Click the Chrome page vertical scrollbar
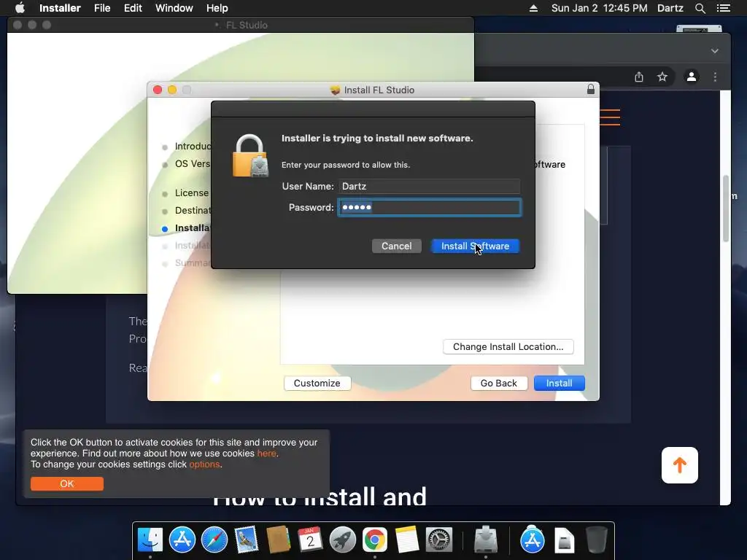This screenshot has width=747, height=560. click(726, 209)
